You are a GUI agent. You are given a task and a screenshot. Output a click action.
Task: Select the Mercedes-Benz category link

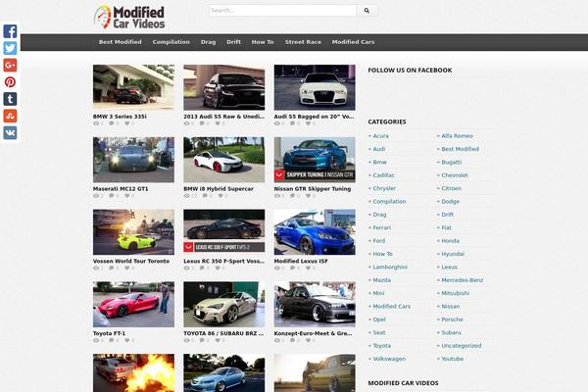[462, 280]
